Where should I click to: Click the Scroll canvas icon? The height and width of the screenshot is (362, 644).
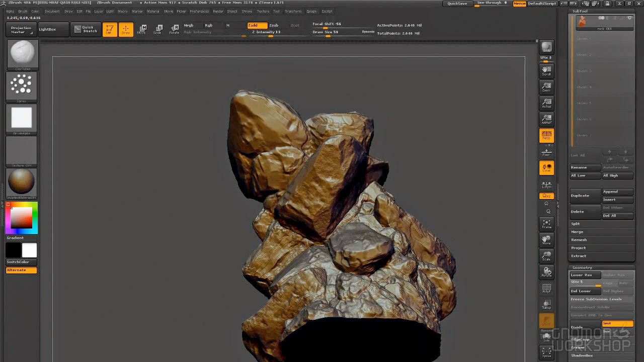point(546,70)
